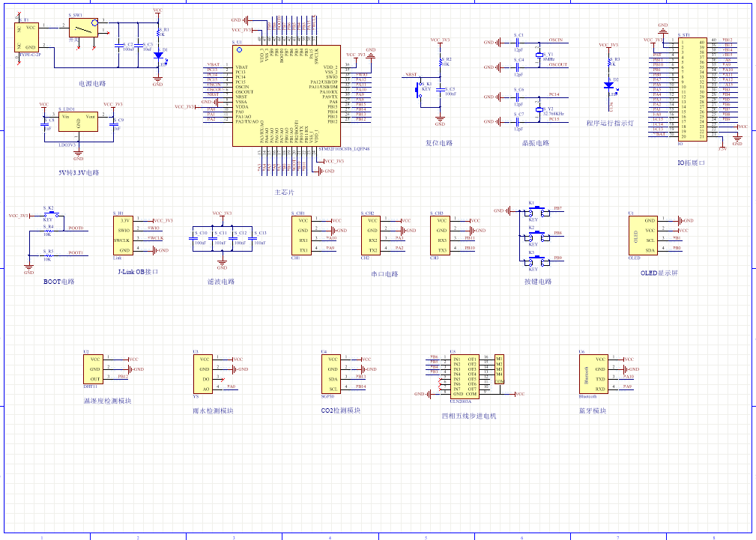This screenshot has width=756, height=540.
Task: Click the '电源电路' section label
Action: tap(92, 84)
